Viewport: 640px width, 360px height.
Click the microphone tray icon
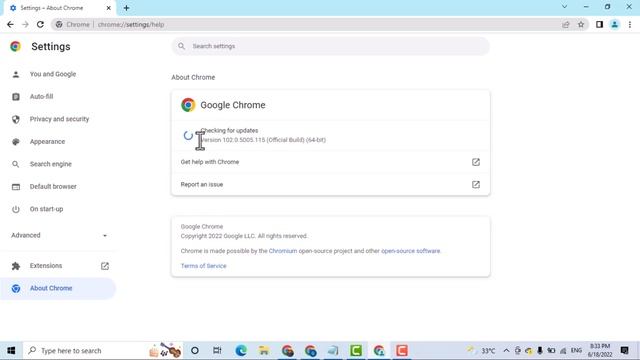tap(540, 351)
